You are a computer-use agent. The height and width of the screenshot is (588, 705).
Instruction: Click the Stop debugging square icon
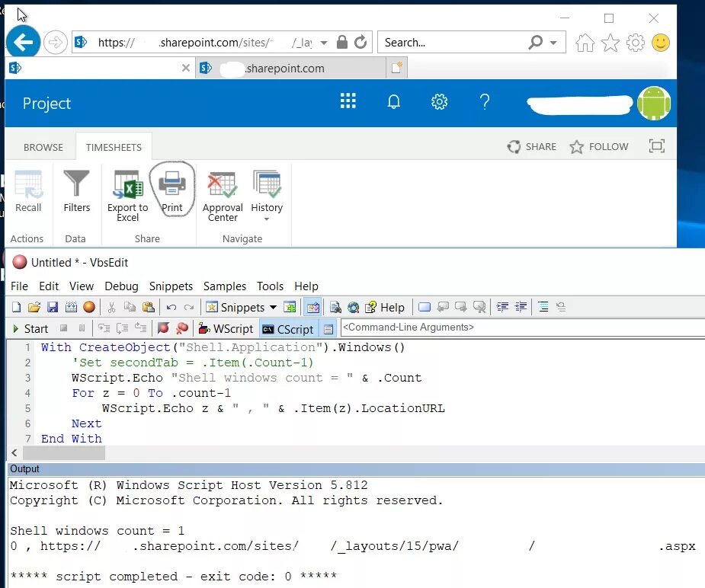63,328
